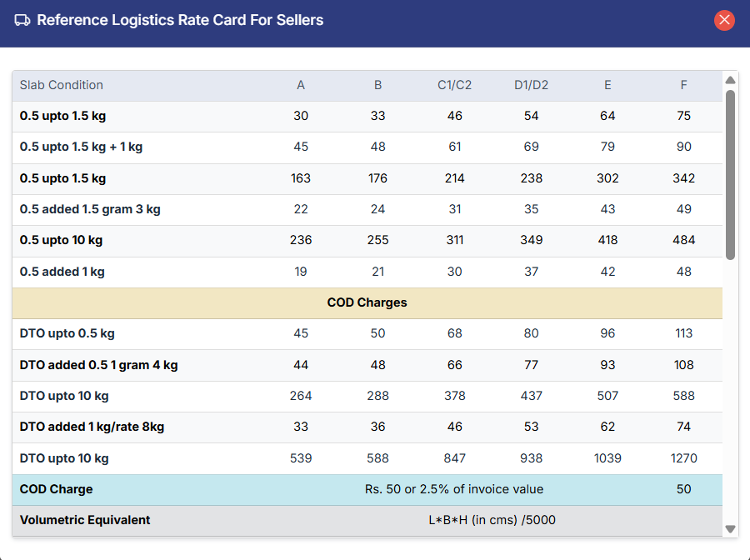Click the COD Charges section heading

tap(367, 302)
